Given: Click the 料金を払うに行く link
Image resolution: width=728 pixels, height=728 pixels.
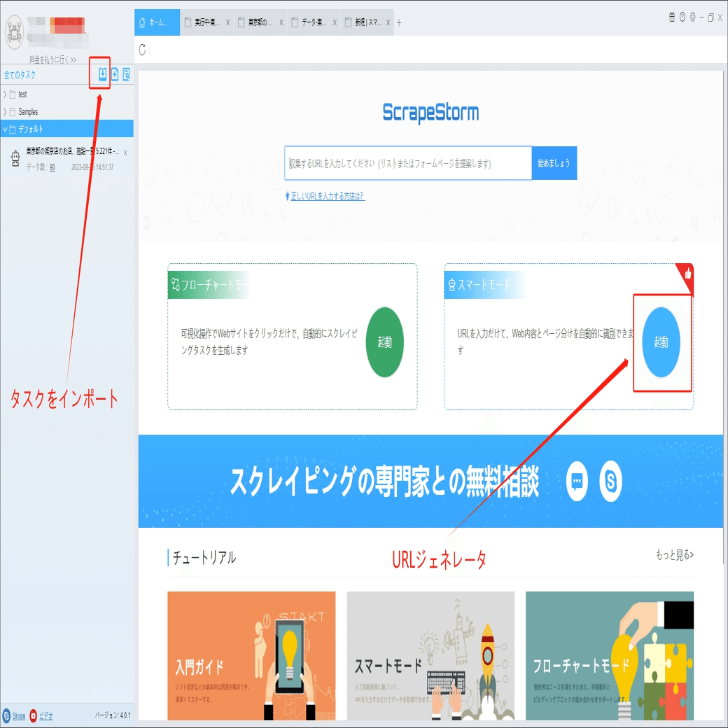Looking at the screenshot, I should [52, 59].
